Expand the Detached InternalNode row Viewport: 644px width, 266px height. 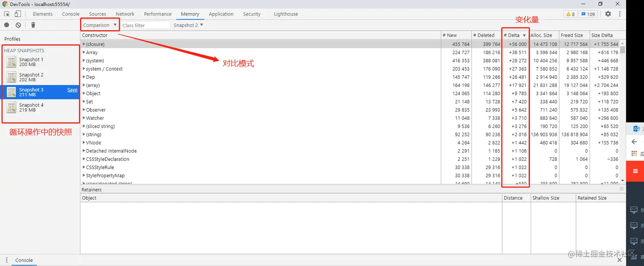pos(85,150)
